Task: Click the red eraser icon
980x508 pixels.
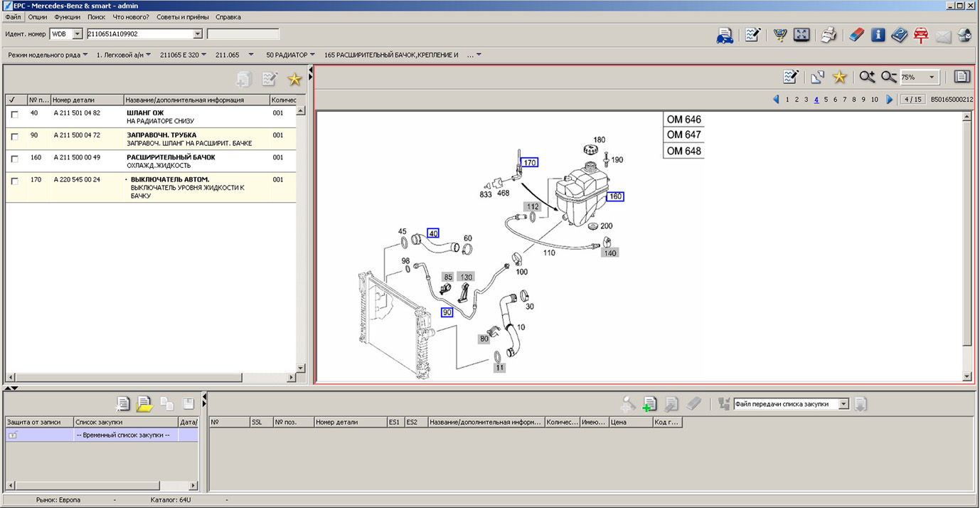Action: [x=857, y=35]
